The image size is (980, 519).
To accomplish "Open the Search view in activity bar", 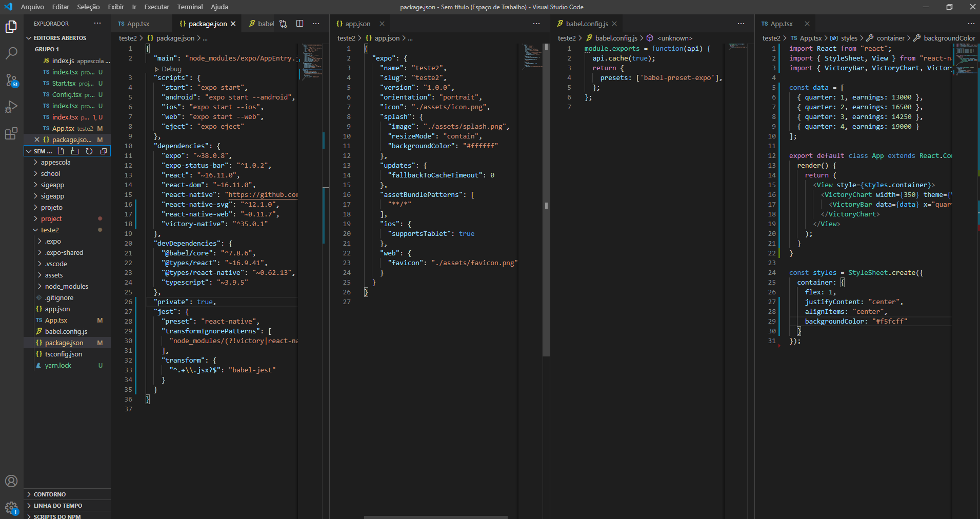I will (x=11, y=53).
